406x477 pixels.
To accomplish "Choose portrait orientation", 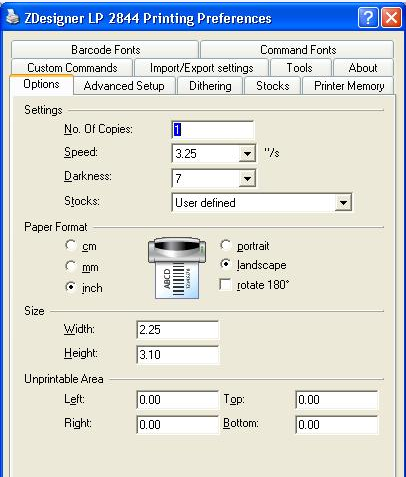I will [x=226, y=245].
